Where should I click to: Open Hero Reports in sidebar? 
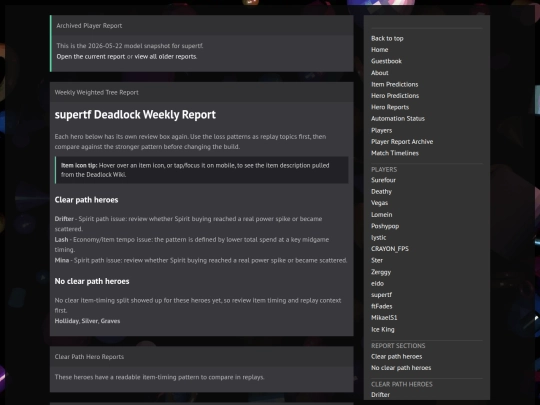[390, 107]
